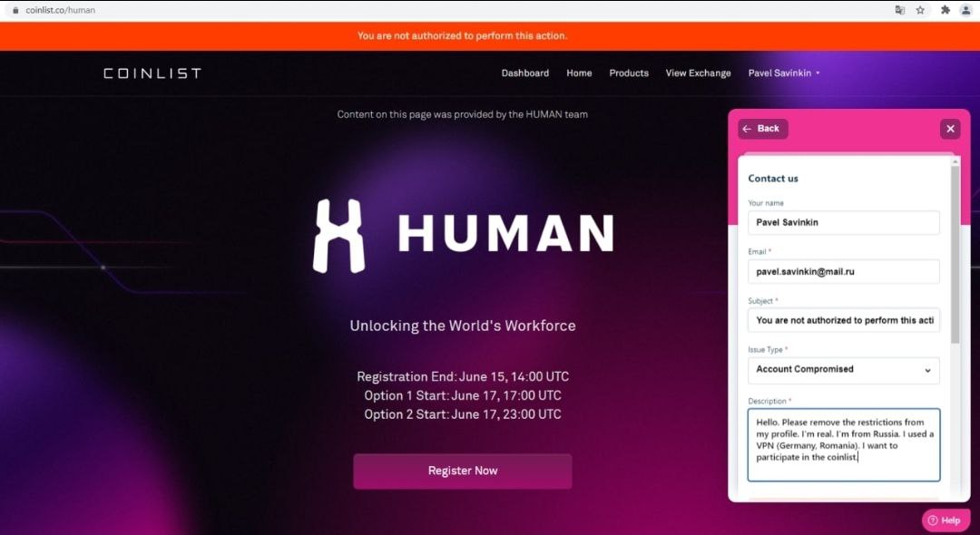Go Back in the support widget
980x535 pixels.
pos(762,129)
